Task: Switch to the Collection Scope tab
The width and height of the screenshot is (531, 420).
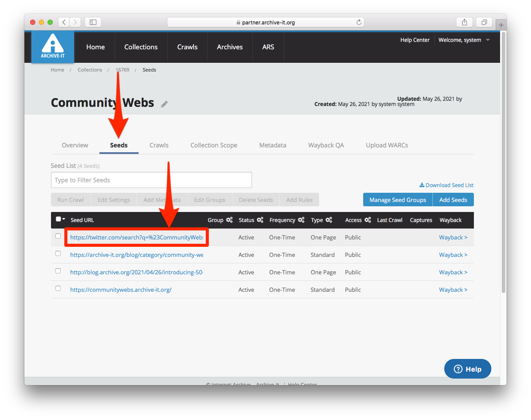Action: coord(214,145)
